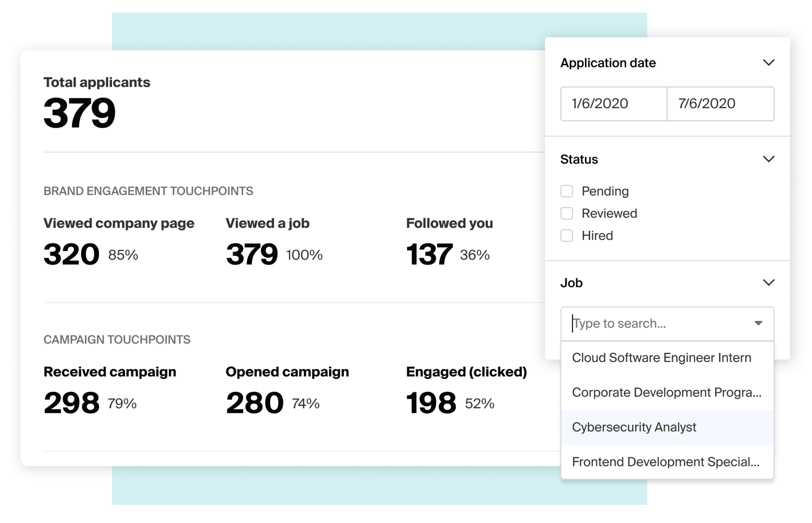Pick Cybersecurity Analyst from job list
The height and width of the screenshot is (523, 812).
pos(634,427)
